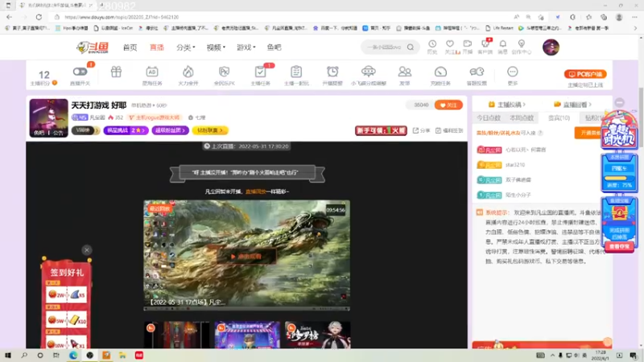Switch to the 今日点数 tab
This screenshot has width=644, height=362.
point(489,117)
